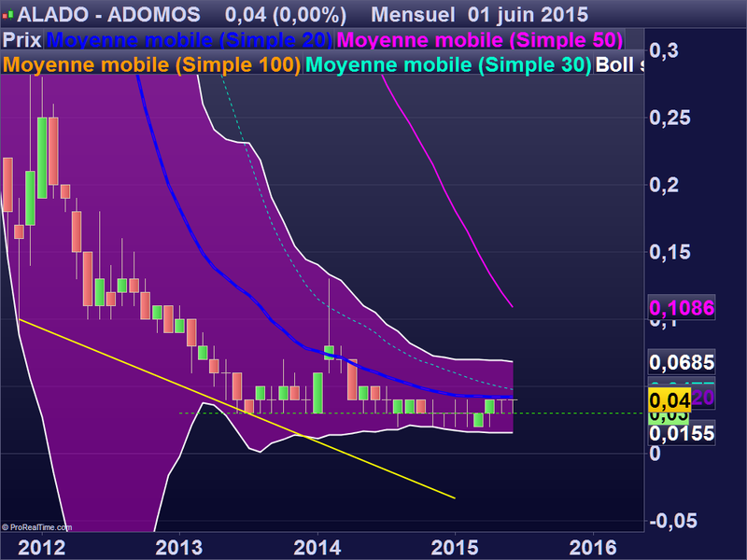This screenshot has height=560, width=747.
Task: Click the 0,0155 lower Bollinger value tag
Action: coord(682,433)
